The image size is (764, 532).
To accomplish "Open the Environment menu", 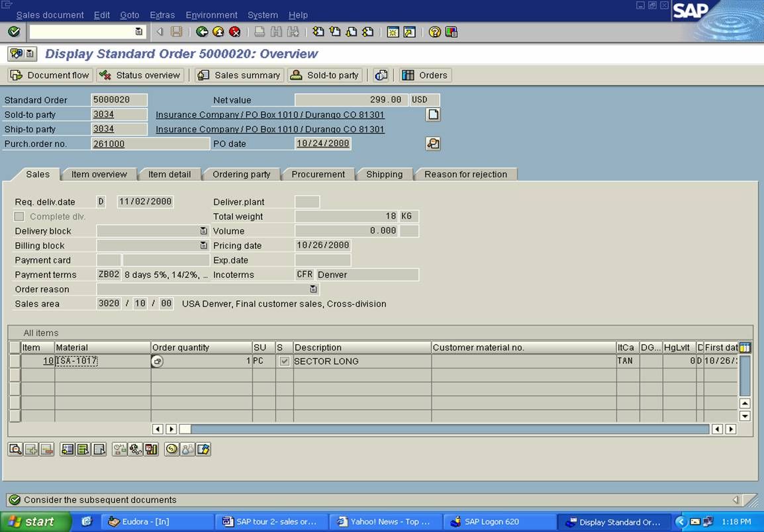I will [211, 15].
